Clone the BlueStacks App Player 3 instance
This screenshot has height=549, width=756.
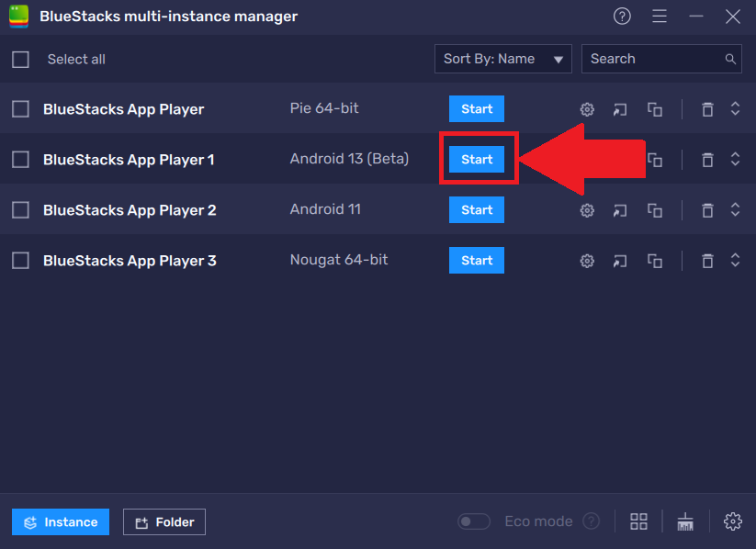pyautogui.click(x=655, y=260)
